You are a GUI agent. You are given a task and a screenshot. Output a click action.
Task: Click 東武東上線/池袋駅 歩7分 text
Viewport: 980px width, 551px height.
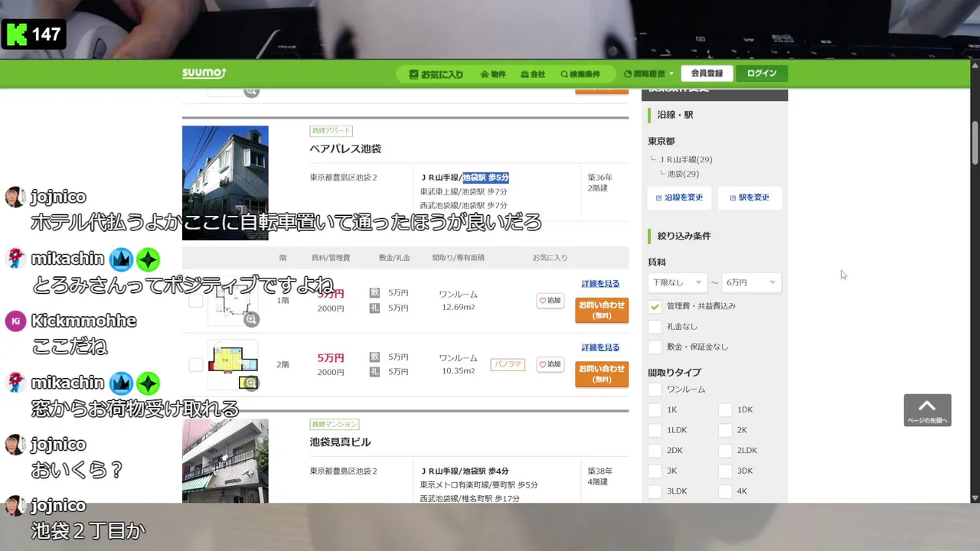click(463, 191)
